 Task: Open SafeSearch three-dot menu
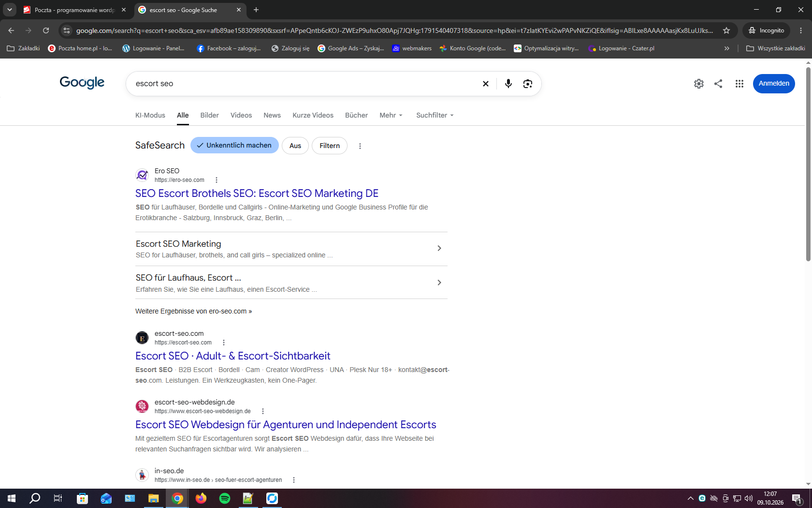click(360, 146)
